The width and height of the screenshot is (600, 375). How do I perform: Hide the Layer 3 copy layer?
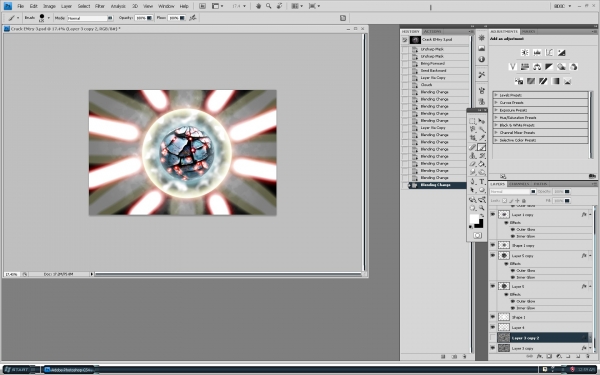tap(492, 348)
